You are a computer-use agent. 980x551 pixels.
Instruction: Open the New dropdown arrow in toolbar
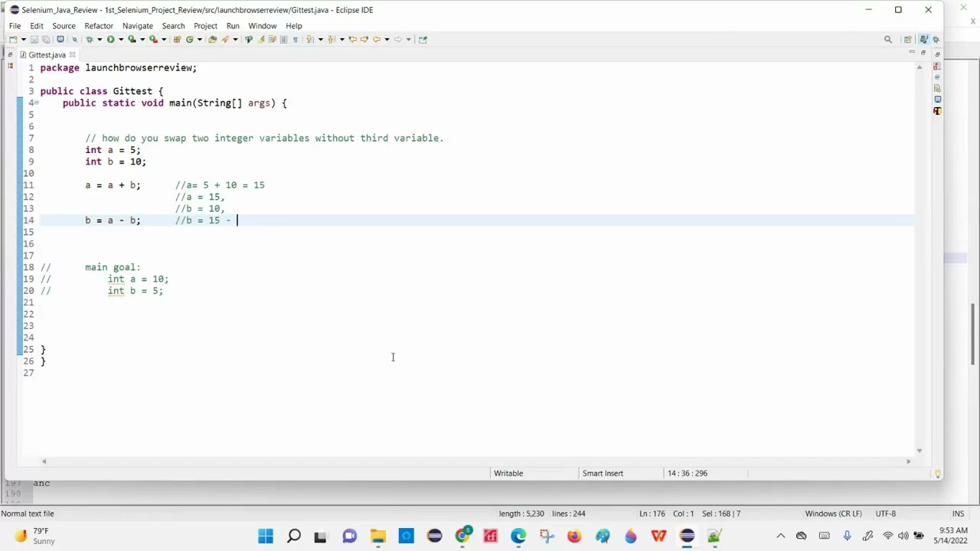[24, 39]
